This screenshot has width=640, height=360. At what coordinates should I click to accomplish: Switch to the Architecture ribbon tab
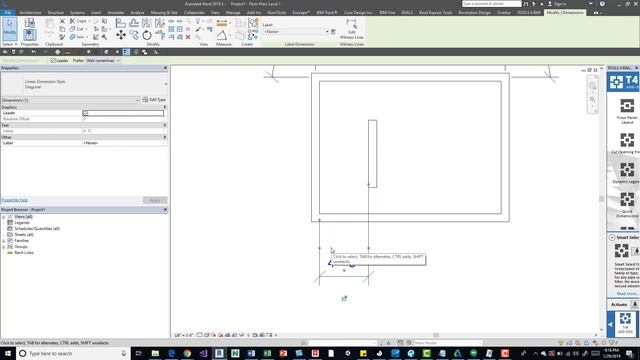tap(30, 13)
